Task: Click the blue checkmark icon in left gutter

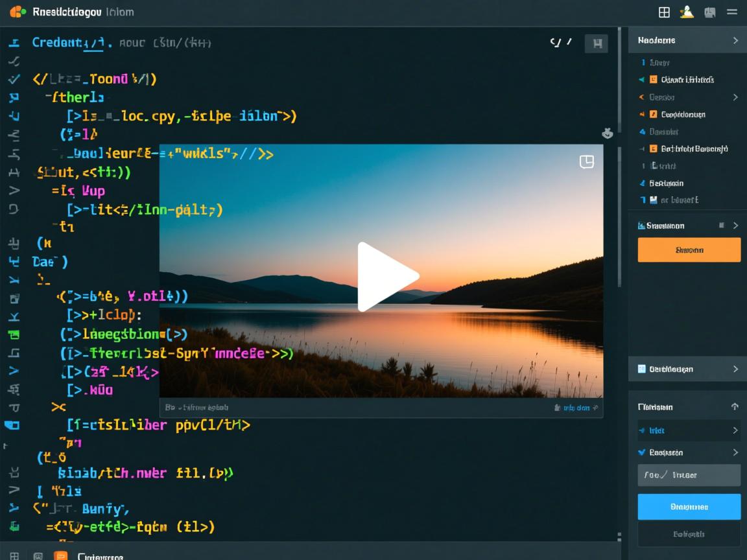Action: 14,79
